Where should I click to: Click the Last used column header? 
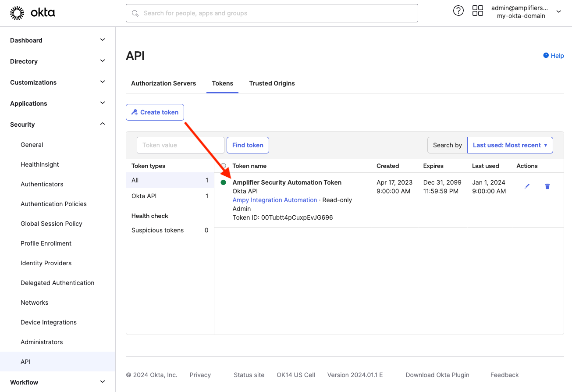pos(486,166)
